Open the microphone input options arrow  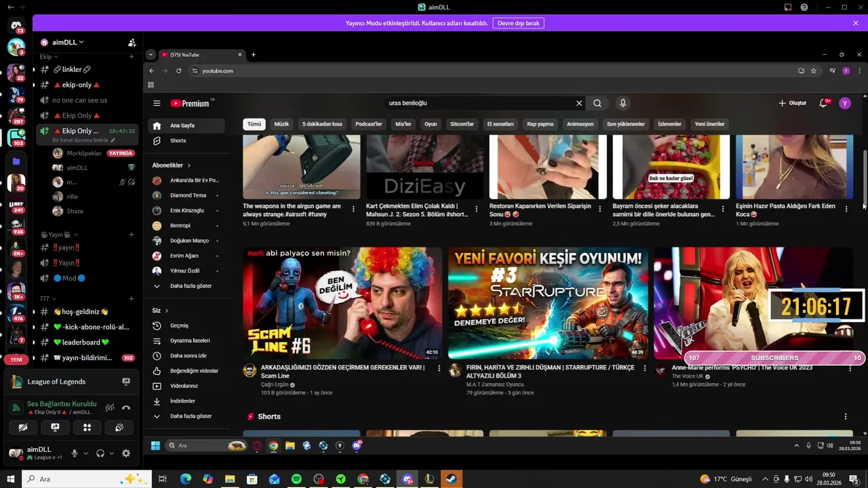click(85, 453)
